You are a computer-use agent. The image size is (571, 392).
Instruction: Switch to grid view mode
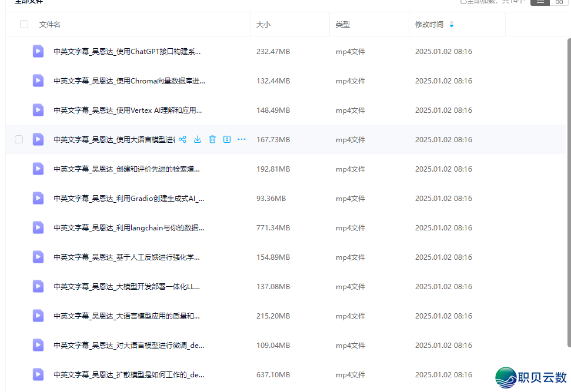tap(558, 2)
